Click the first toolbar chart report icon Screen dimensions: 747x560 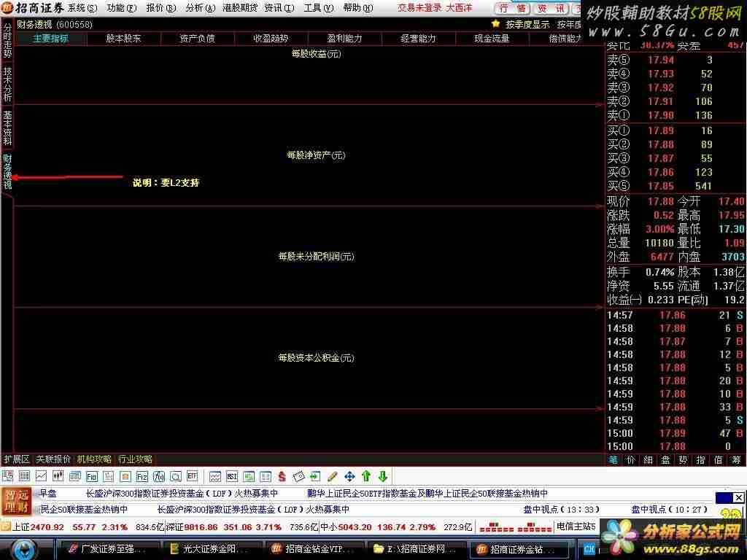click(x=7, y=475)
